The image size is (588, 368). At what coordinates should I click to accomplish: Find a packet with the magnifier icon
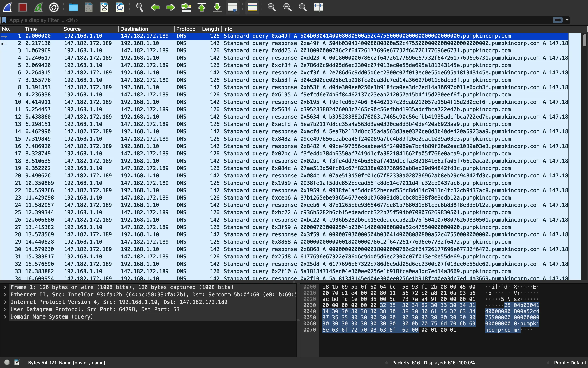[139, 8]
